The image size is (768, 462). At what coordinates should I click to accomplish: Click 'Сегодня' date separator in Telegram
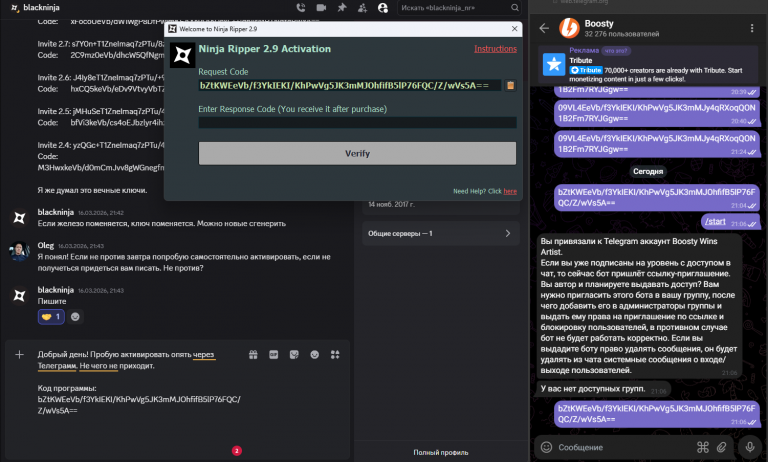[x=648, y=171]
